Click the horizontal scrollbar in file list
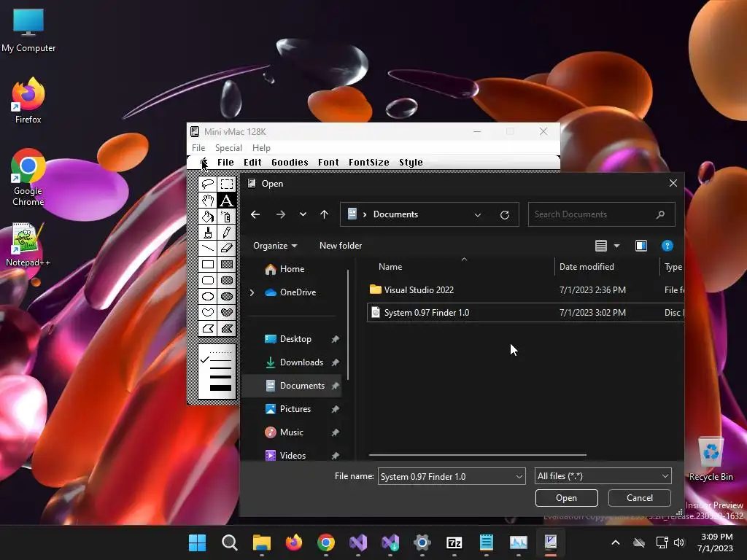The image size is (747, 560). [477, 455]
